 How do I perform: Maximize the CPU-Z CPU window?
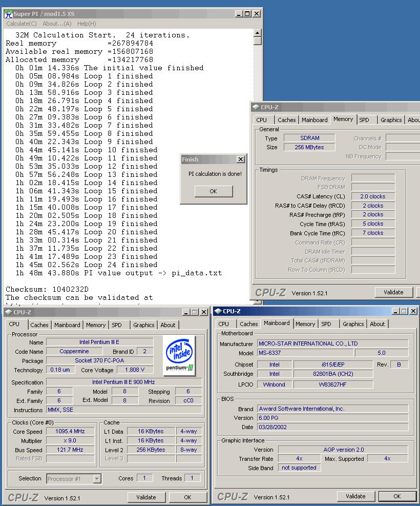195,312
